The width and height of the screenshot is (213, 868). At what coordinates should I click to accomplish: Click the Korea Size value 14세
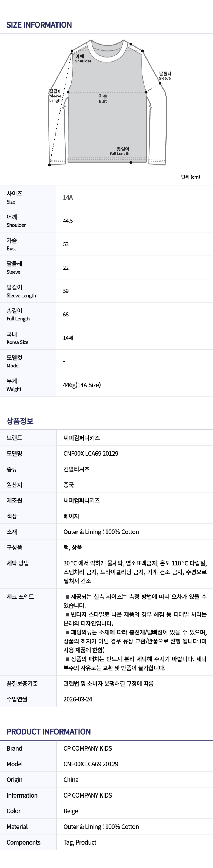[68, 338]
